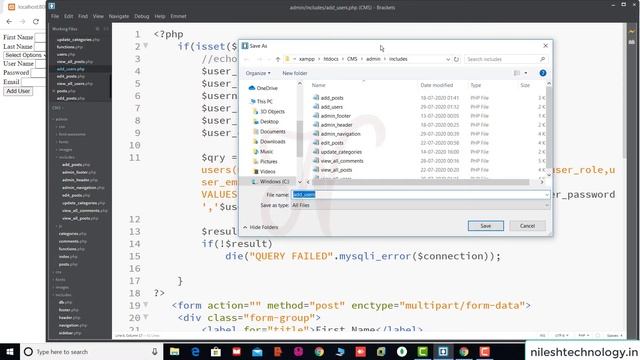Screen dimensions: 640x360
Task: Click the Working Files split view icon
Action: [106, 29]
